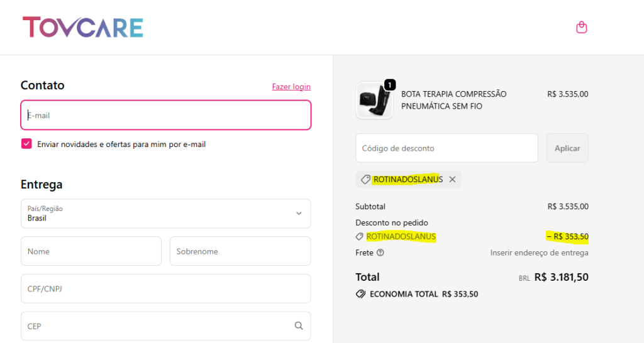This screenshot has width=644, height=343.
Task: Focus the E-mail input field
Action: 166,116
